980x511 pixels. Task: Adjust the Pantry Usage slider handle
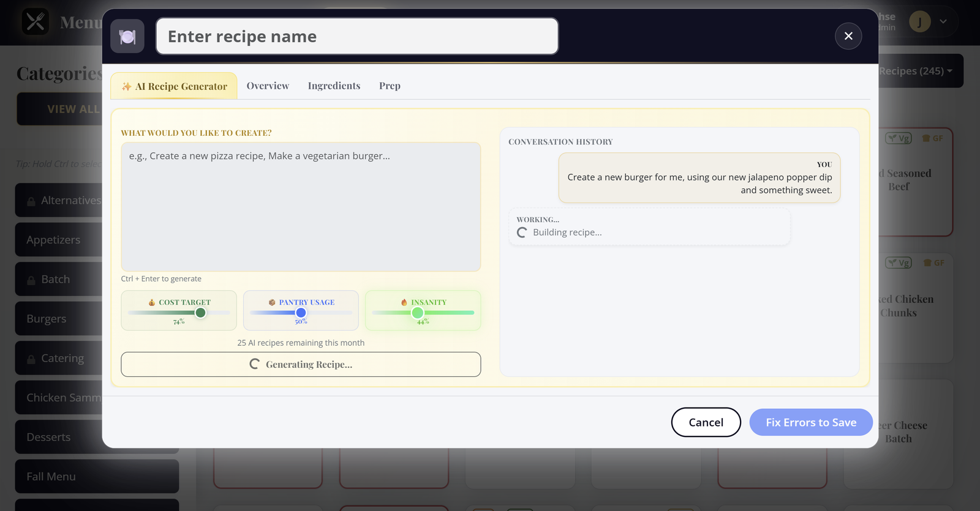301,313
